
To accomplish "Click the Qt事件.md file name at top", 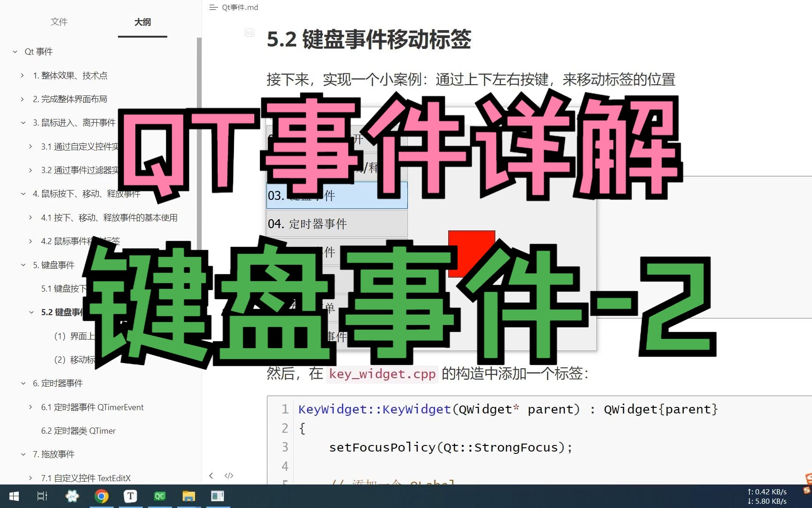I will (x=240, y=7).
